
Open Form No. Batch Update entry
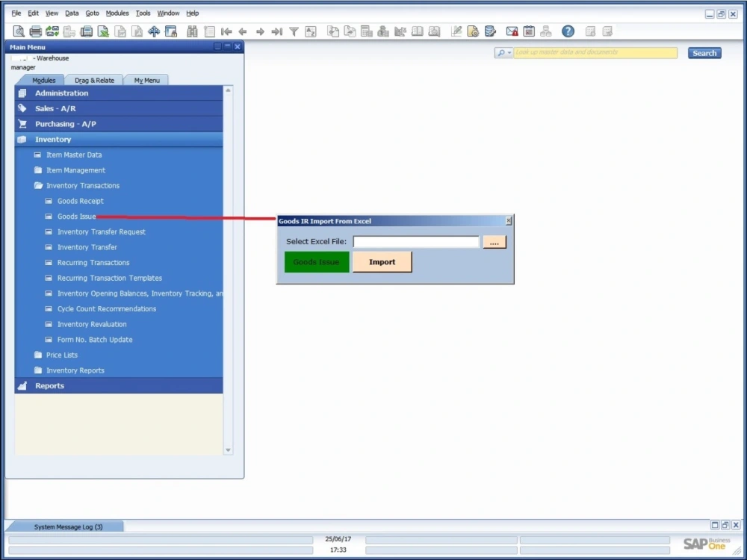point(95,340)
